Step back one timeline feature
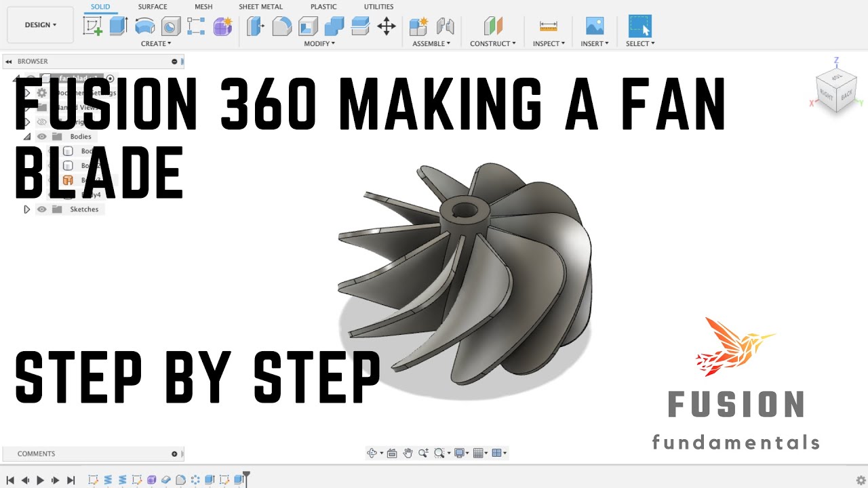The height and width of the screenshot is (488, 868). click(25, 480)
